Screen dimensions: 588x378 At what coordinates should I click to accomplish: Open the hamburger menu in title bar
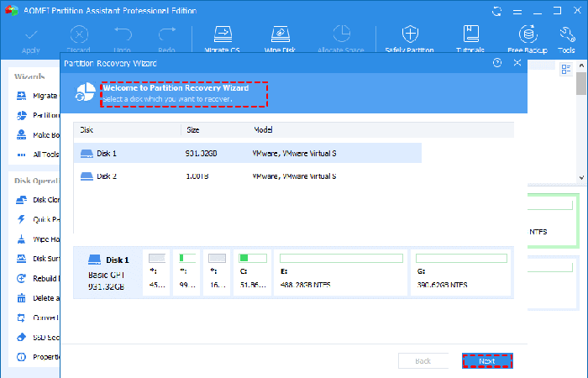pyautogui.click(x=517, y=12)
